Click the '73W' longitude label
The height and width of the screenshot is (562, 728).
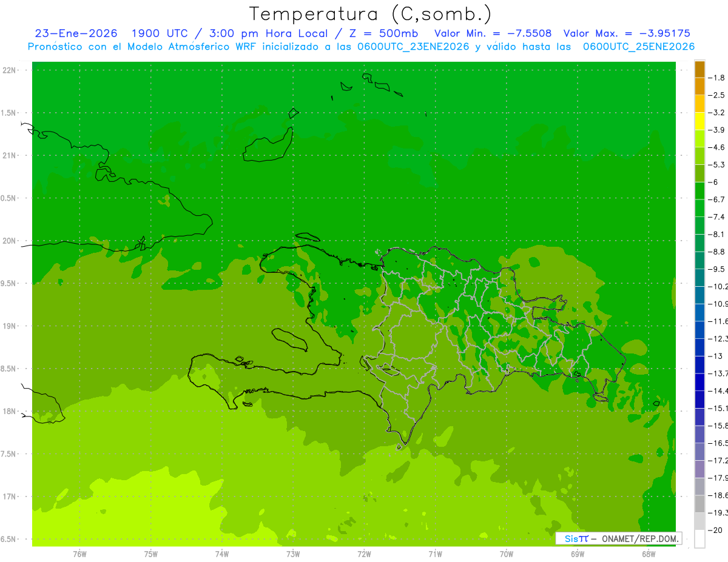pyautogui.click(x=293, y=554)
